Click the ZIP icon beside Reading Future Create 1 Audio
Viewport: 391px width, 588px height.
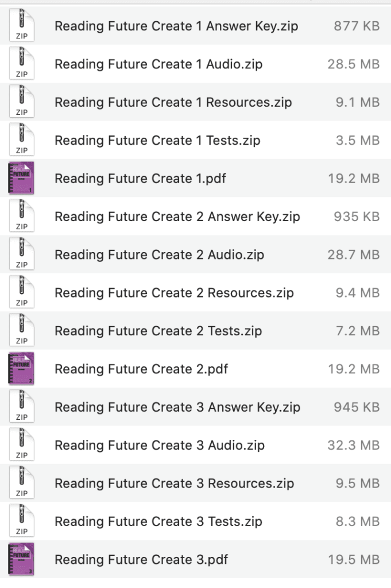tap(21, 64)
